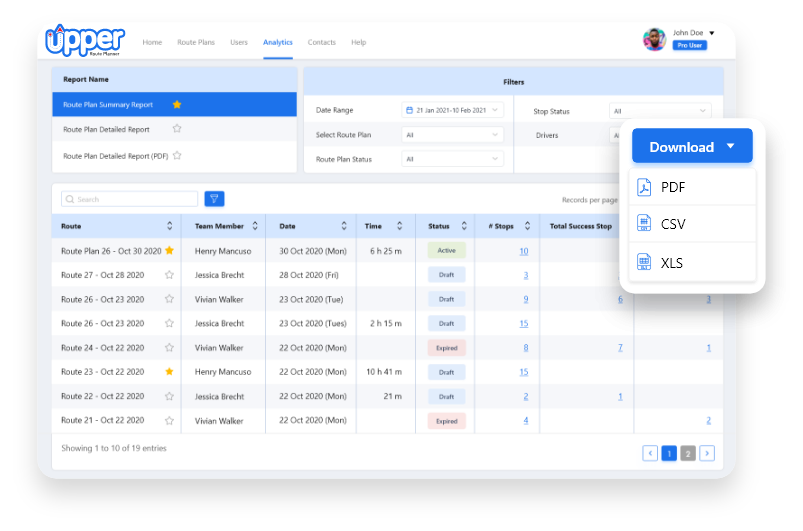Click John Doe profile avatar
Screen dimensions: 803x531
pos(654,39)
